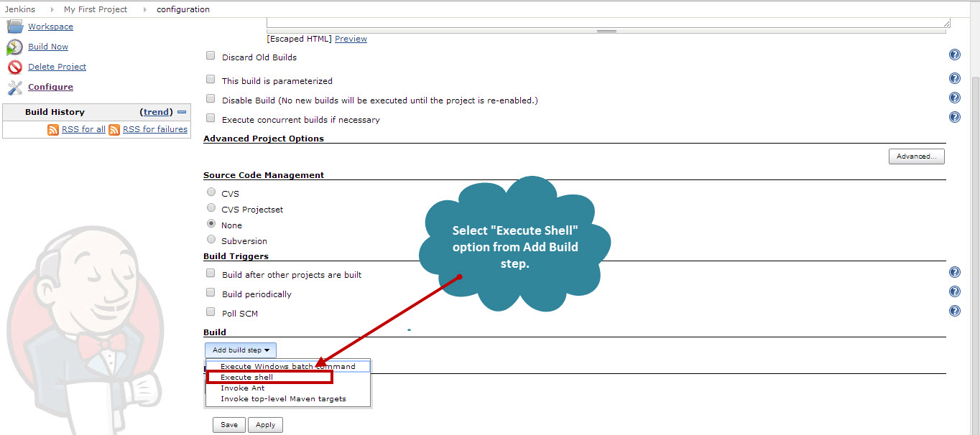Open help for Poll SCM
The image size is (980, 435).
click(955, 311)
